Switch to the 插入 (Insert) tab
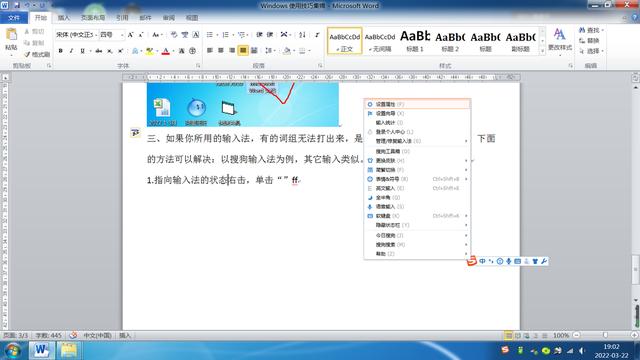 [x=64, y=18]
